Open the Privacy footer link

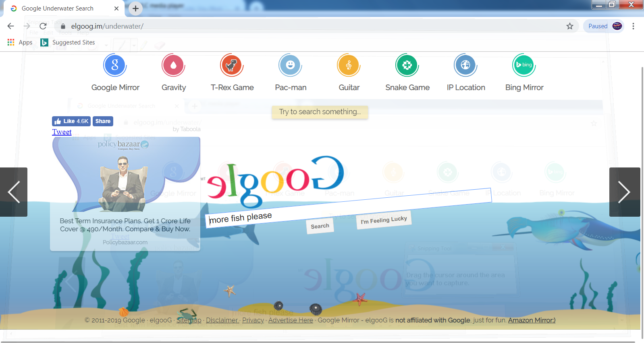click(x=253, y=320)
